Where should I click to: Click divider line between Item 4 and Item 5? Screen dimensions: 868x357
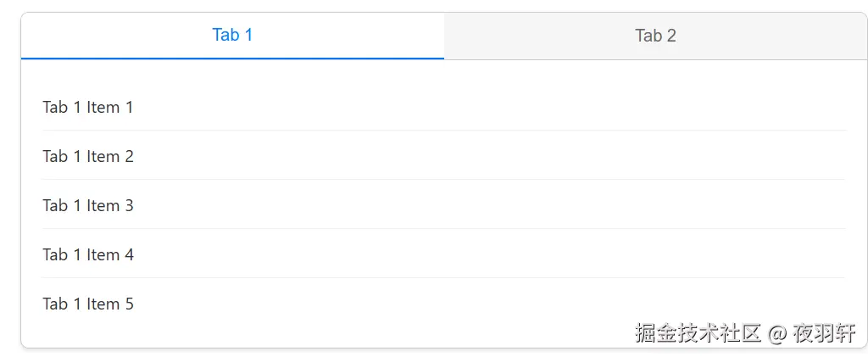point(443,278)
